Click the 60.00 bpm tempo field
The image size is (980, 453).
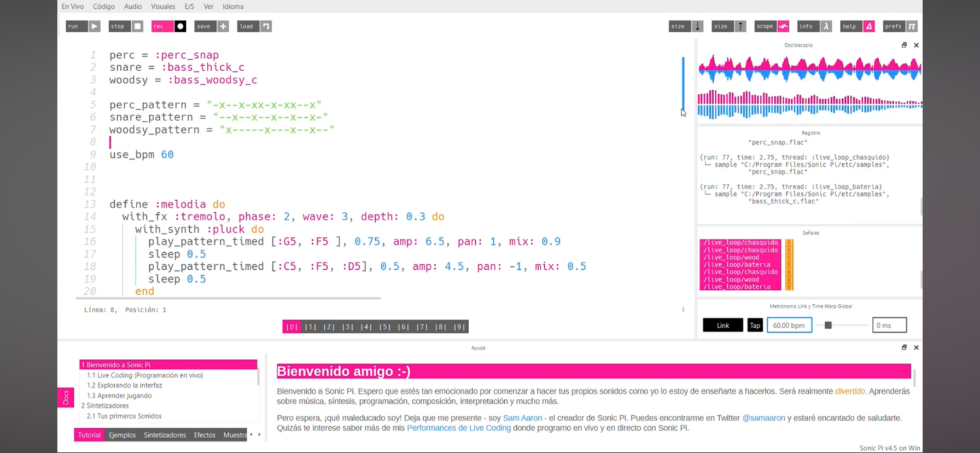click(789, 325)
